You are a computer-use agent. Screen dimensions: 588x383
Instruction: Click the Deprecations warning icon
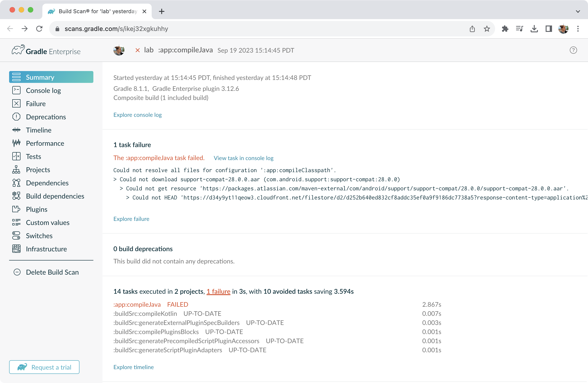(x=16, y=117)
